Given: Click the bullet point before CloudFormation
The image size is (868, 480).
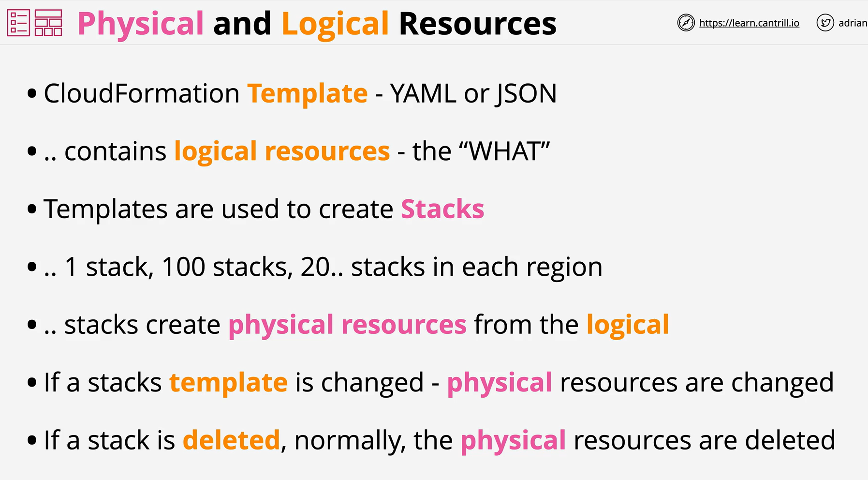Looking at the screenshot, I should (x=32, y=93).
